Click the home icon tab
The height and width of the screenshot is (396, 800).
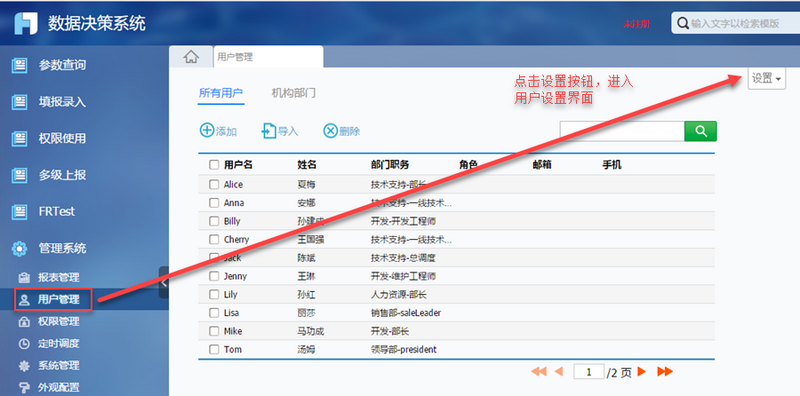[191, 57]
